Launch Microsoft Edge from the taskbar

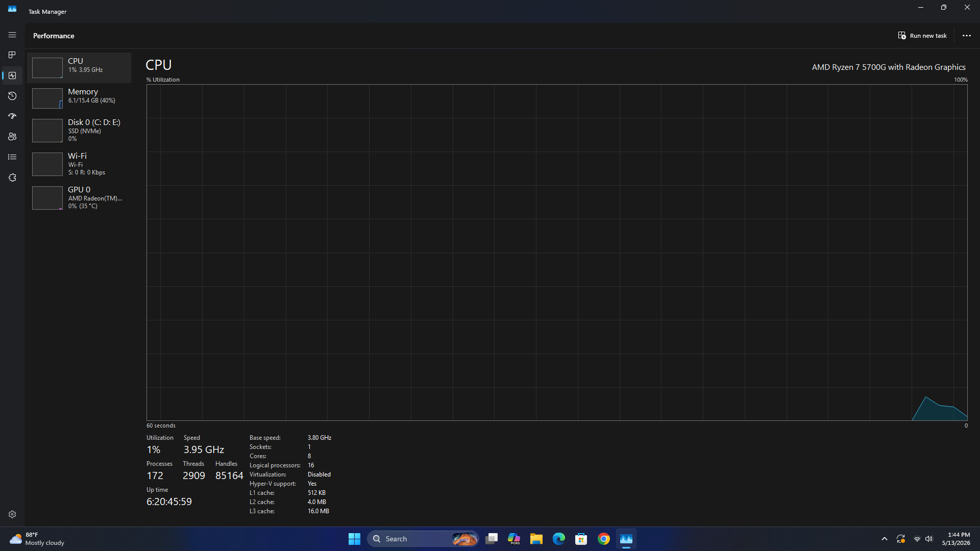click(559, 539)
